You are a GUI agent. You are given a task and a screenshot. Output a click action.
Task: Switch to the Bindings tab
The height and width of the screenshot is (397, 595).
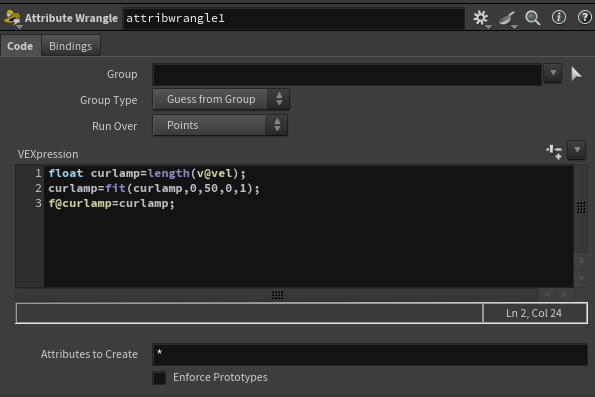[71, 46]
